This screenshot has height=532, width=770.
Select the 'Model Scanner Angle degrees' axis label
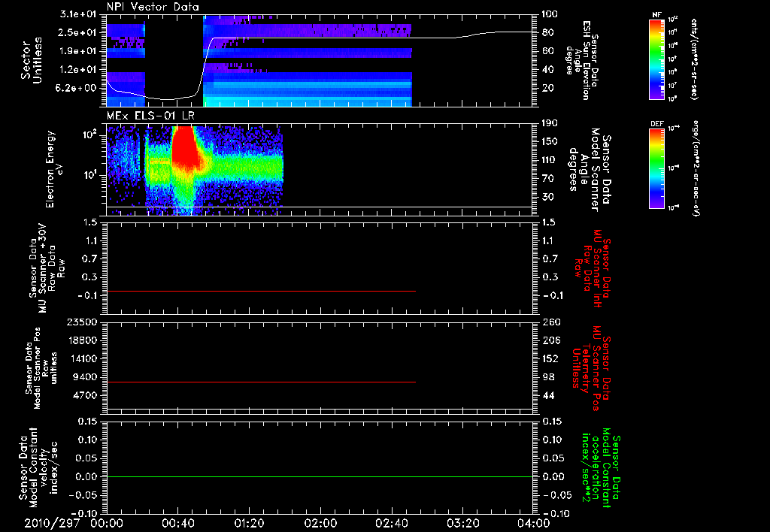pyautogui.click(x=590, y=169)
